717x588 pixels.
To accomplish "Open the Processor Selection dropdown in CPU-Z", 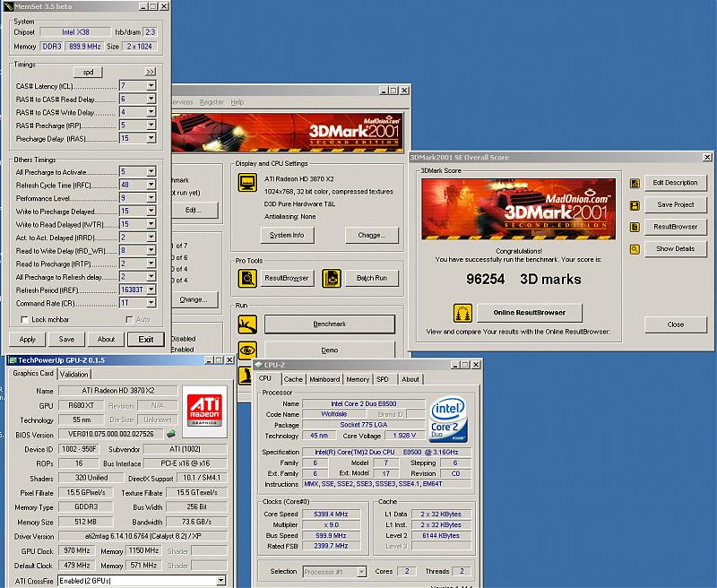I will click(361, 572).
